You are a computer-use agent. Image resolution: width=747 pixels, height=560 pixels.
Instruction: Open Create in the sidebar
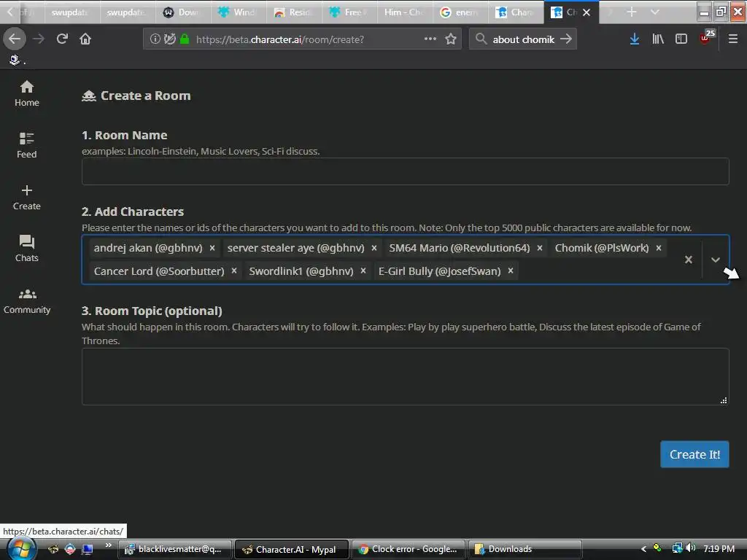point(27,197)
